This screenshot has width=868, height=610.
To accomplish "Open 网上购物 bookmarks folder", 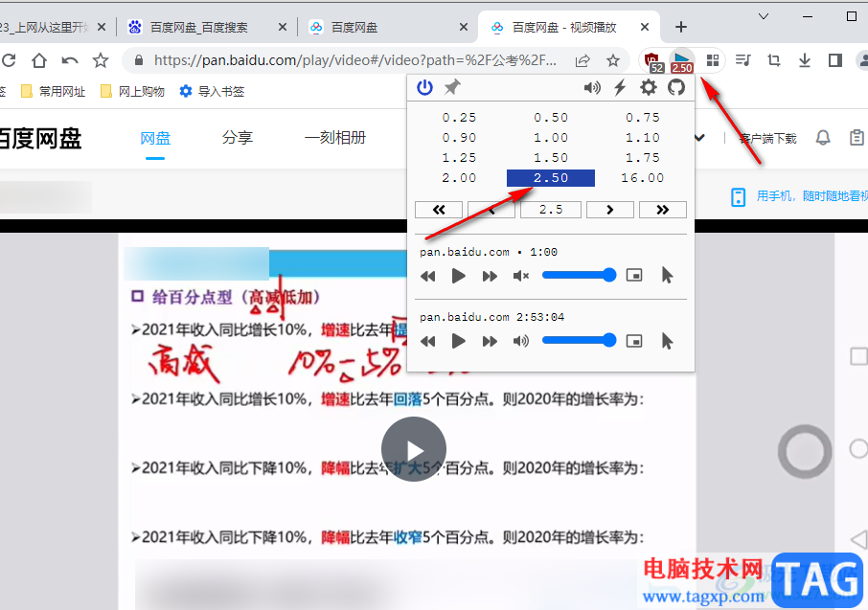I will [133, 91].
